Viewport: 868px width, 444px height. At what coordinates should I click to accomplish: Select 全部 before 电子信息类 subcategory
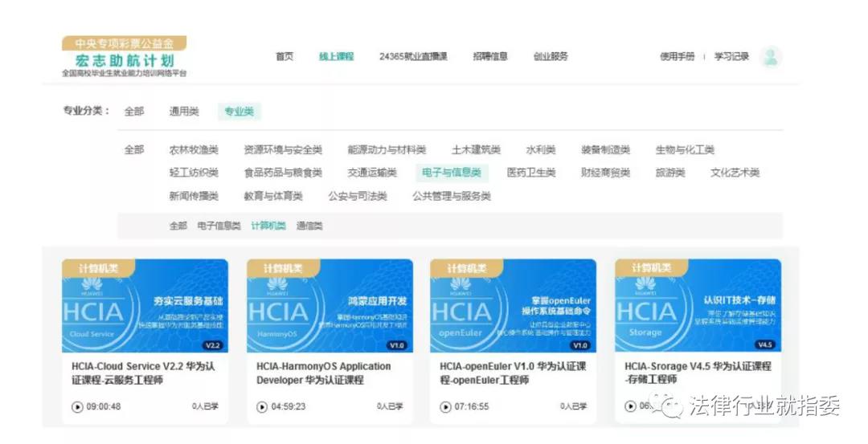[178, 226]
